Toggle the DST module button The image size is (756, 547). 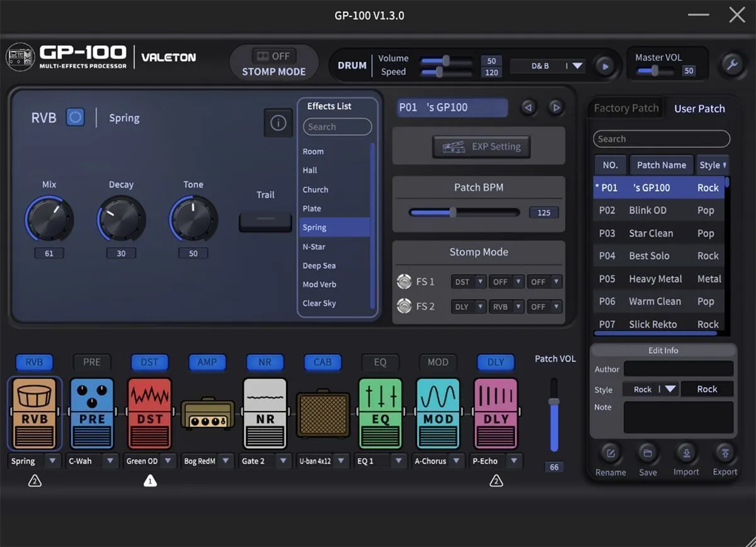click(x=149, y=362)
